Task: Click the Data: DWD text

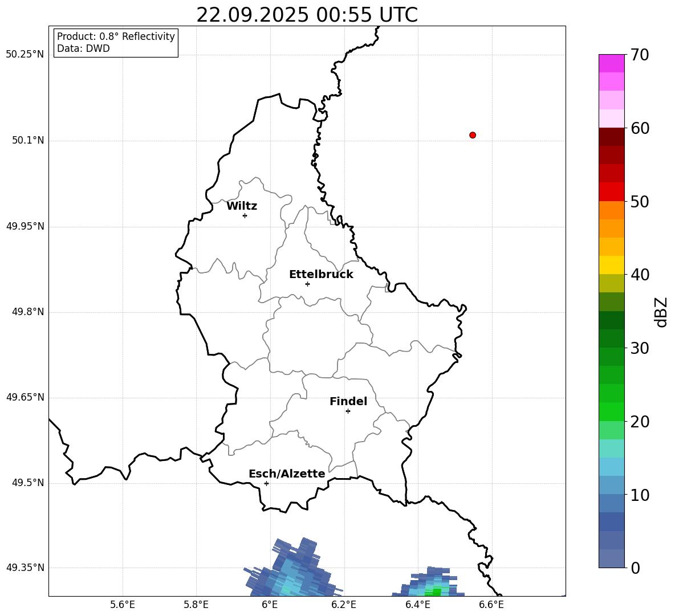Action: 83,48
